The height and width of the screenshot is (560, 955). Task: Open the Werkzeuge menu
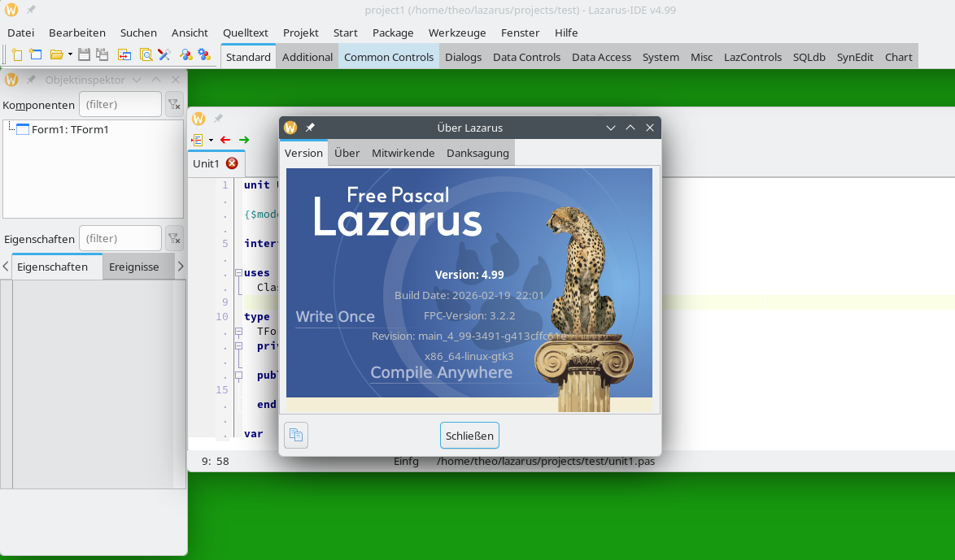click(457, 33)
